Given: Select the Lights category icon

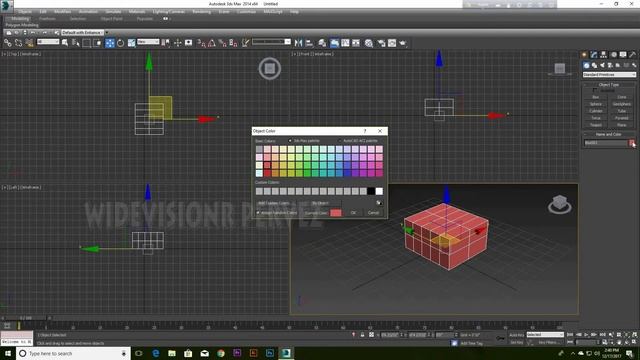Looking at the screenshot, I should [602, 65].
